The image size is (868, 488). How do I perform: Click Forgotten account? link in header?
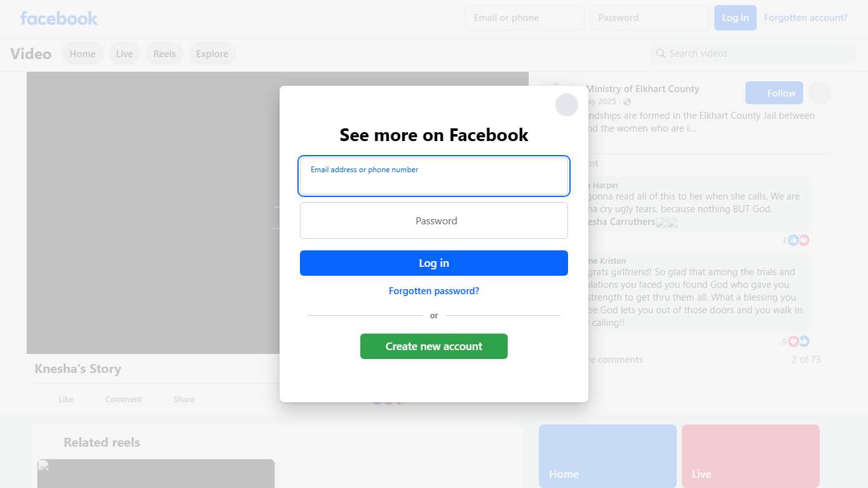806,18
